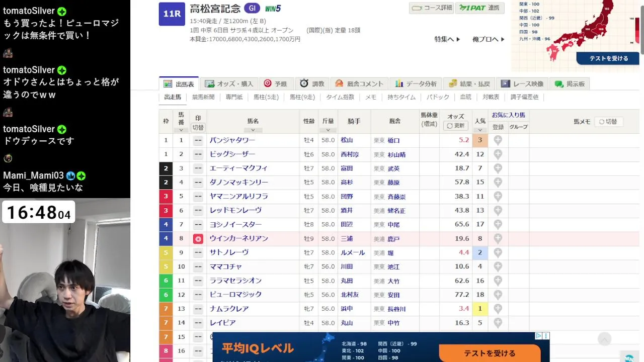Image resolution: width=644 pixels, height=362 pixels.
Task: Click the WIN5 logo
Action: click(x=273, y=9)
